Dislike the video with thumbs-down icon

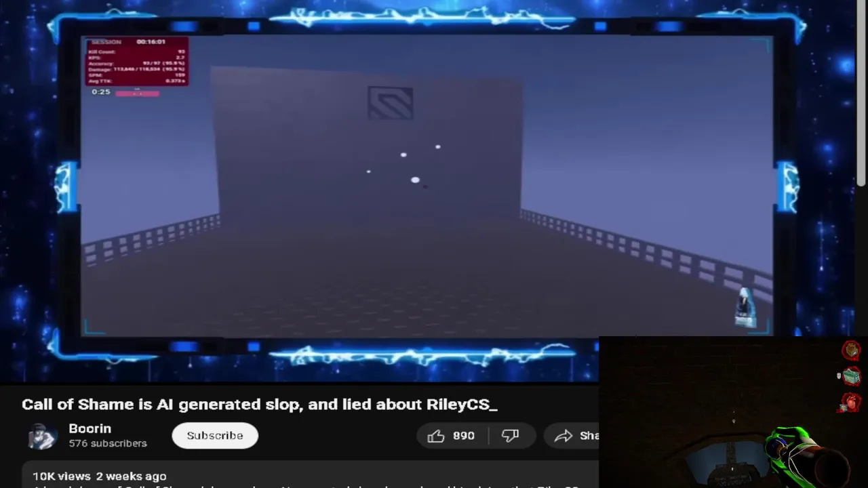(511, 436)
